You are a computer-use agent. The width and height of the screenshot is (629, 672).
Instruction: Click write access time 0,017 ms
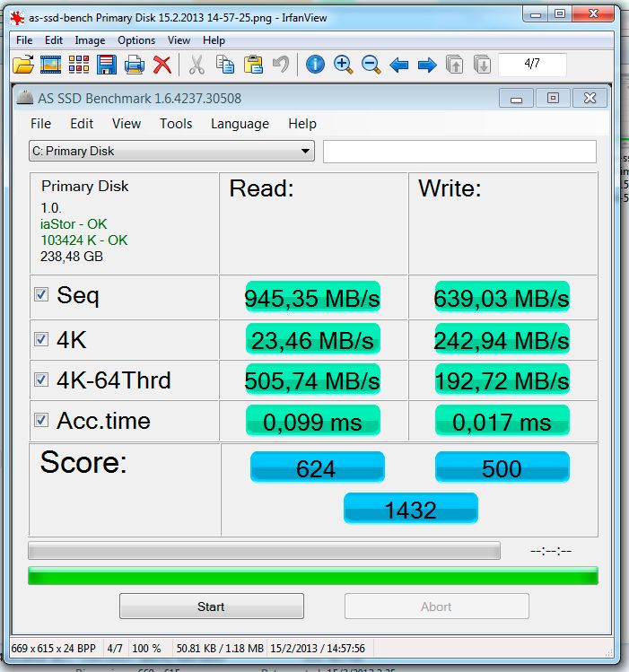(502, 421)
